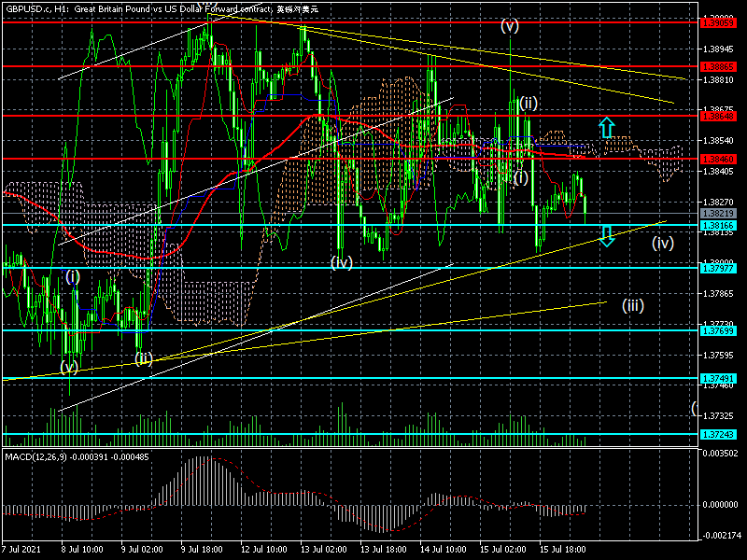Select the (iv) label near 13 Jul low

(x=342, y=263)
